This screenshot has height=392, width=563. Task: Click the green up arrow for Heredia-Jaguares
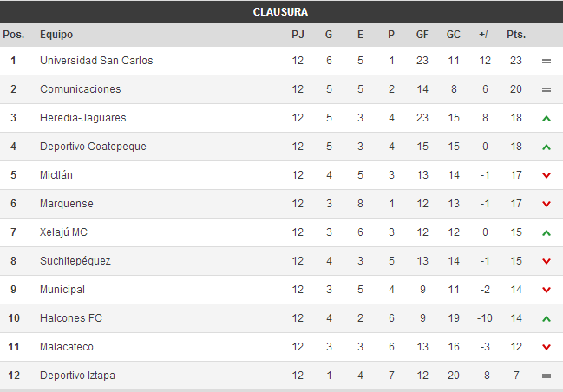click(x=547, y=118)
